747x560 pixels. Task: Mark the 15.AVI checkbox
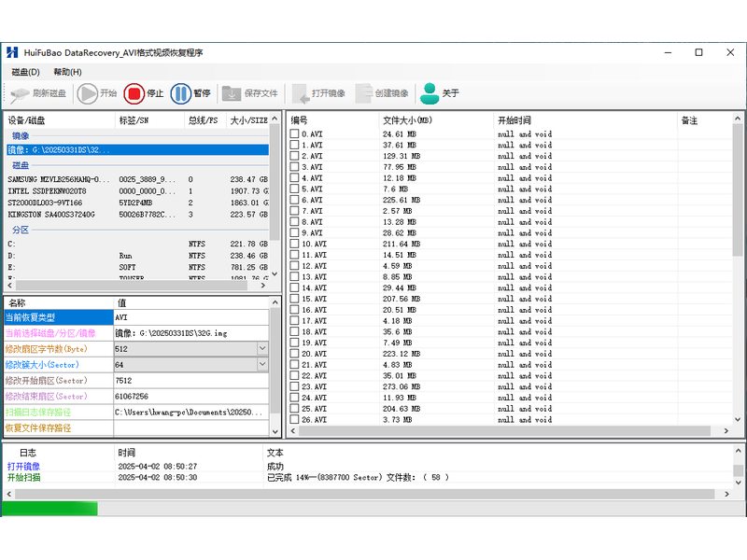click(294, 299)
